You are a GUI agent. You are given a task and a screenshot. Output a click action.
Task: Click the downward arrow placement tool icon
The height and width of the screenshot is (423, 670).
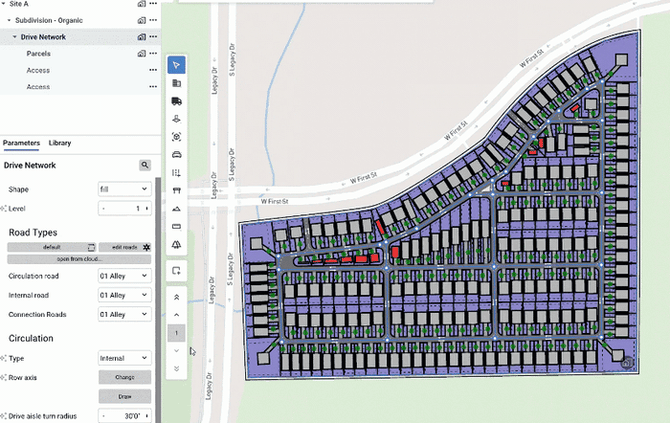click(176, 119)
